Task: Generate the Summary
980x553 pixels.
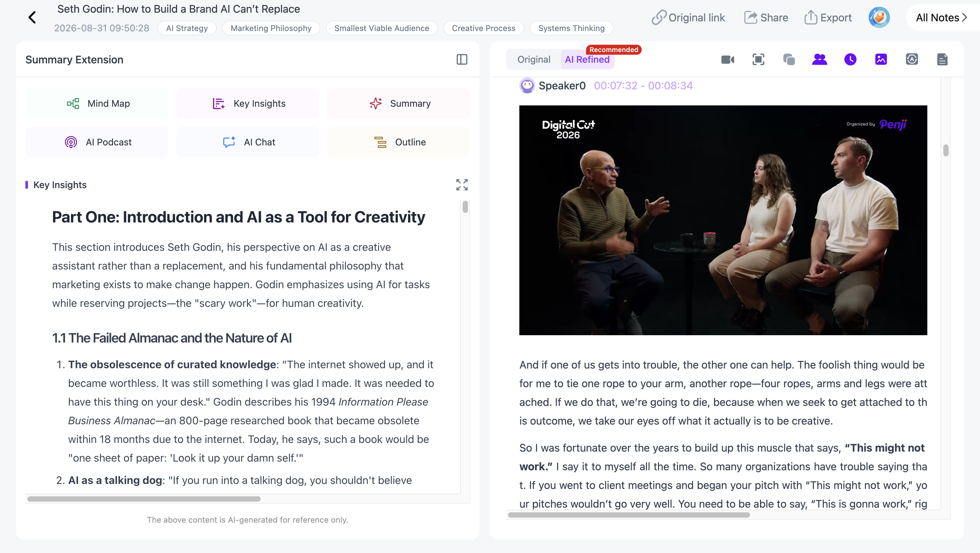Action: (399, 103)
